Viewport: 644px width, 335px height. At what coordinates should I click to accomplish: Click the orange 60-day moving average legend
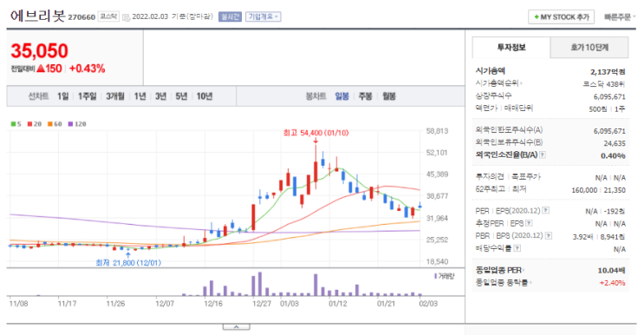[55, 124]
